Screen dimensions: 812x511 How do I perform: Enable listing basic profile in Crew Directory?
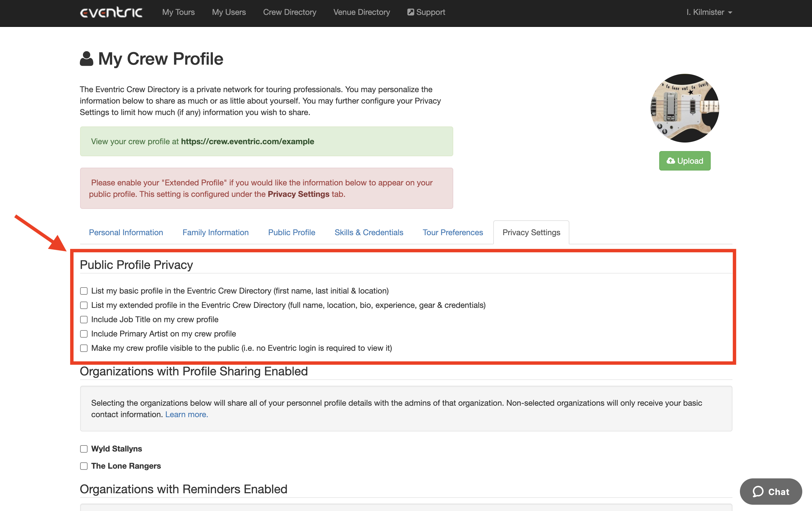coord(84,291)
